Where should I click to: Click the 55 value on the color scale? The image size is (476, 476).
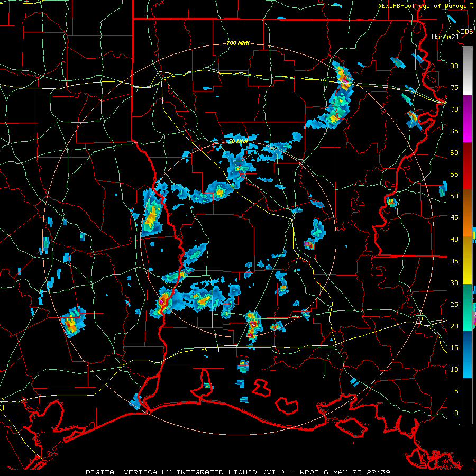pos(454,175)
